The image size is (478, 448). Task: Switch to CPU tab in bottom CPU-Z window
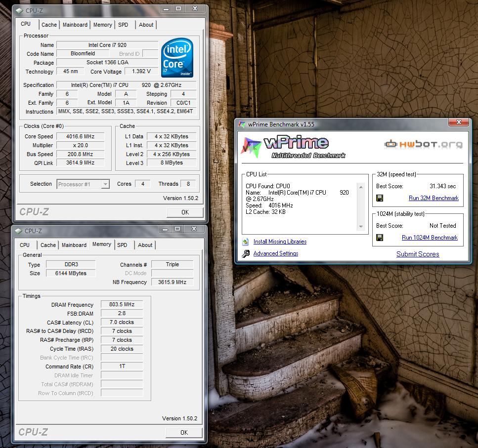tap(25, 245)
